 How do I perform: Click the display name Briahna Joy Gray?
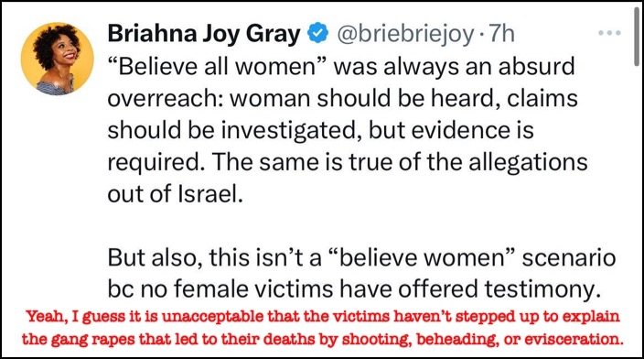[204, 34]
